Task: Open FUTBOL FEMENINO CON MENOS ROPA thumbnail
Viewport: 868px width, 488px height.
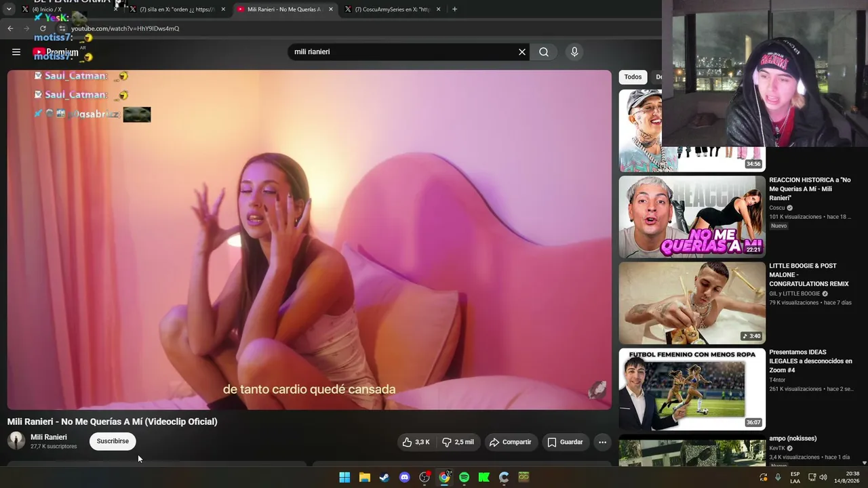Action: 692,389
